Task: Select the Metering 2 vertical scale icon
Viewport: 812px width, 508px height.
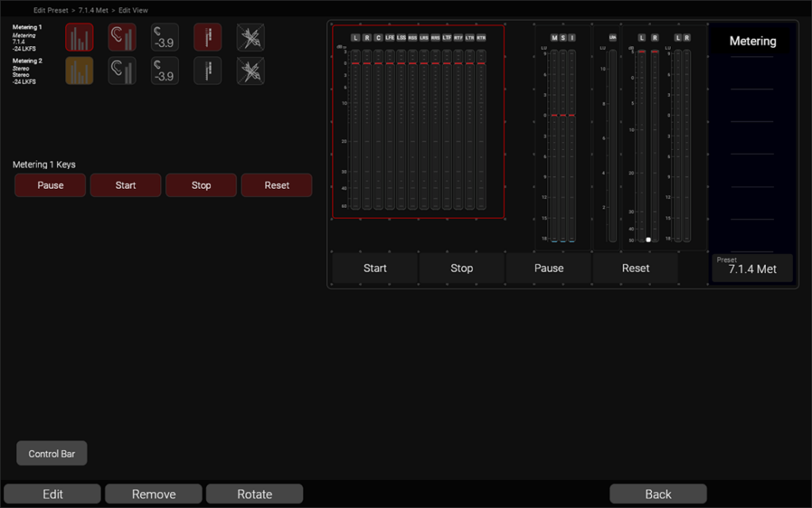Action: pyautogui.click(x=208, y=71)
